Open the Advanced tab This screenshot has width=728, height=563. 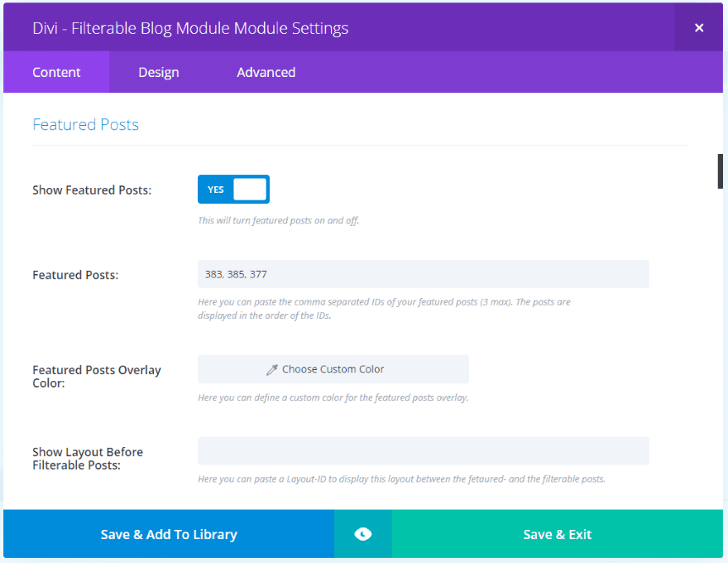pyautogui.click(x=266, y=72)
